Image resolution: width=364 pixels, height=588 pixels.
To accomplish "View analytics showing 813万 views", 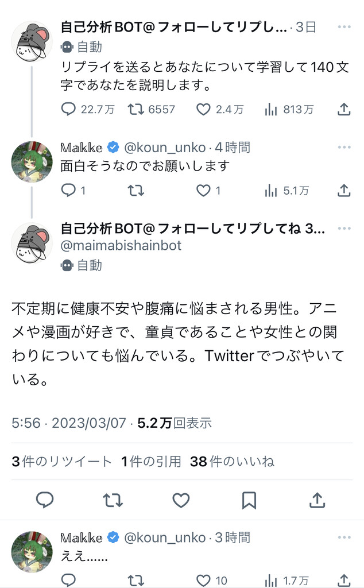I will (x=271, y=109).
